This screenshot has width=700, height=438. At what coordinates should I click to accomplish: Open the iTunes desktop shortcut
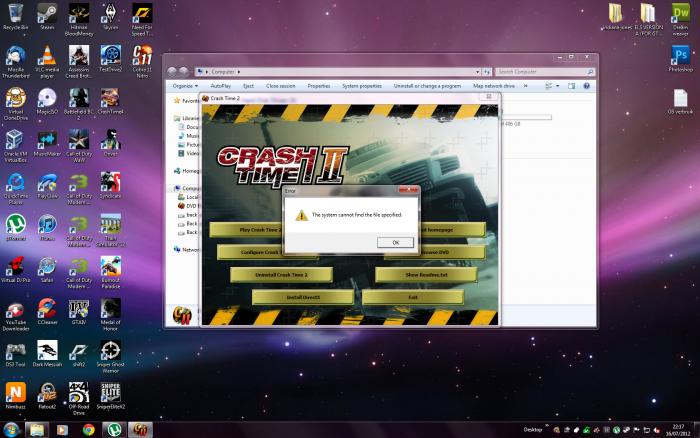click(x=47, y=228)
